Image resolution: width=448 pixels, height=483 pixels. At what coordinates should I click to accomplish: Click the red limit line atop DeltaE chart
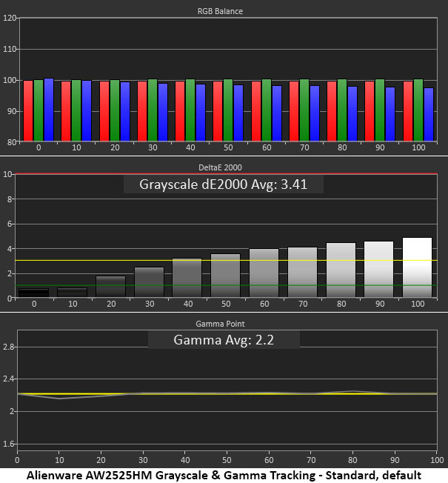(x=226, y=174)
